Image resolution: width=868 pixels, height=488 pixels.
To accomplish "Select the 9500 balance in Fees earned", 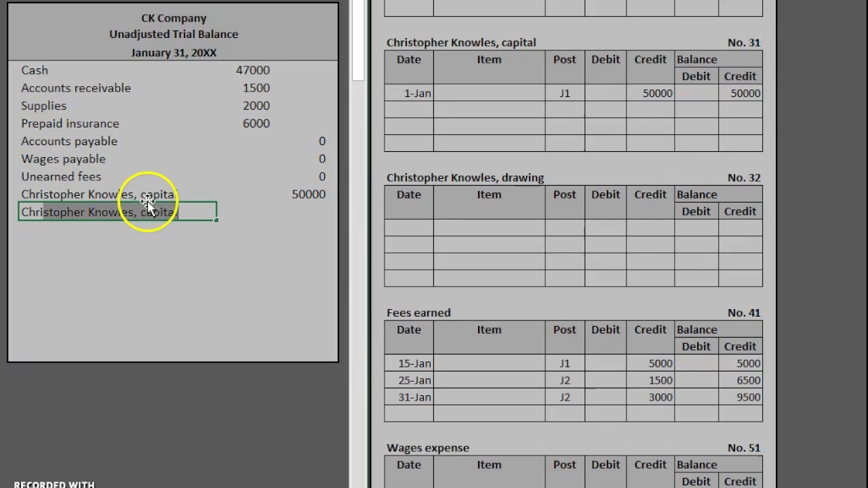I will pos(749,397).
